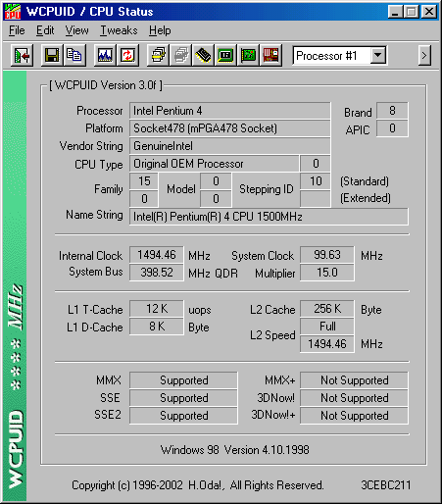Click the Vendor String GenuineIntel field

pyautogui.click(x=230, y=146)
